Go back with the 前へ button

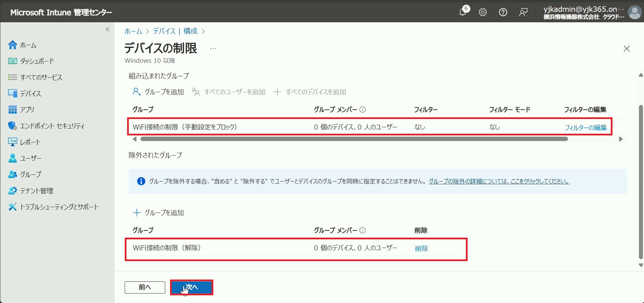pyautogui.click(x=145, y=287)
